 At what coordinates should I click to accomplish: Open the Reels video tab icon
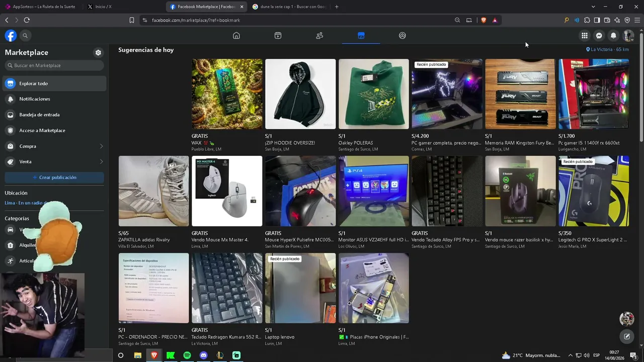[278, 36]
